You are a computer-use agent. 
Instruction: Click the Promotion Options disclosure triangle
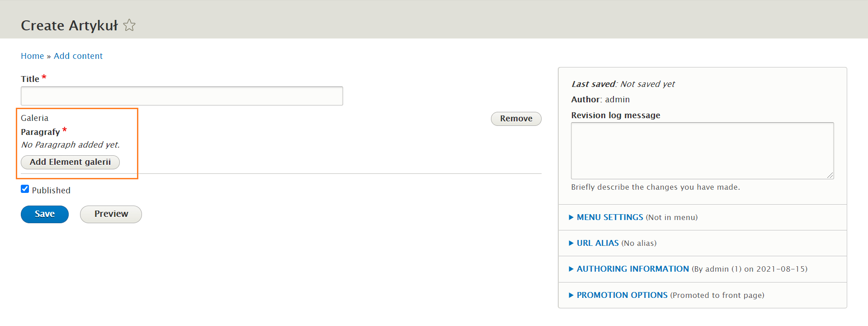point(571,295)
